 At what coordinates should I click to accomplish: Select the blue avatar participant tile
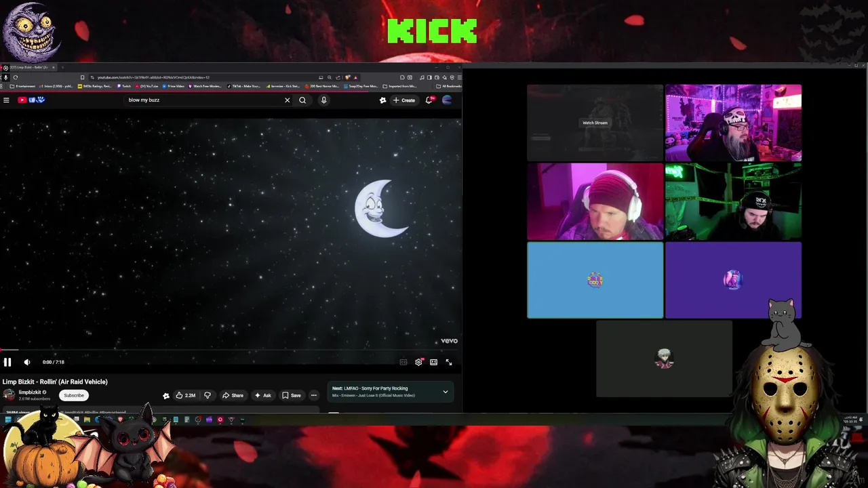coord(595,280)
